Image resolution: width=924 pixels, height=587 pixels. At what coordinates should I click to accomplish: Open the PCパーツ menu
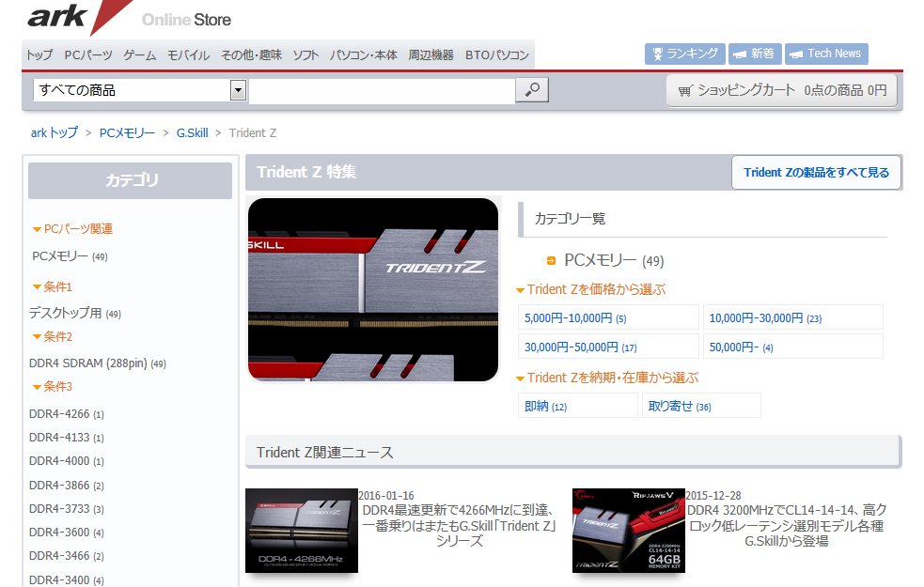point(88,54)
